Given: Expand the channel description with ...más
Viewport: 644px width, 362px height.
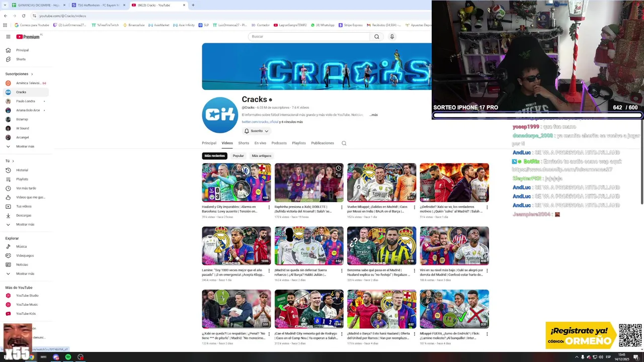Looking at the screenshot, I should tap(373, 115).
